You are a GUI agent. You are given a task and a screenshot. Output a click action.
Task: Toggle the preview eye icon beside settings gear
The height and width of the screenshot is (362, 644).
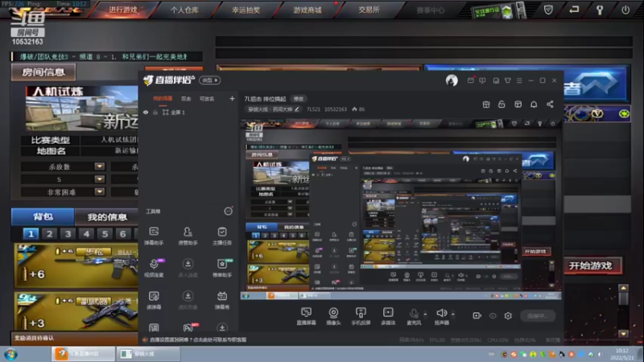coord(493,315)
